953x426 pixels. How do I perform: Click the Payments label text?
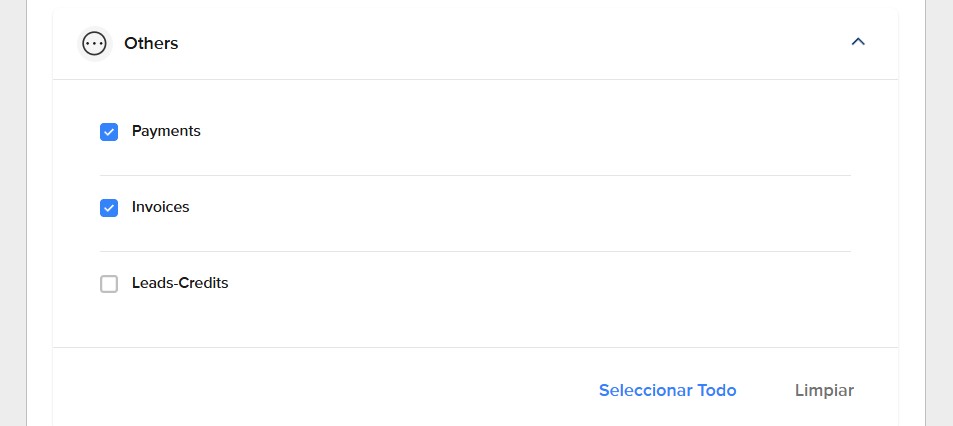(166, 131)
